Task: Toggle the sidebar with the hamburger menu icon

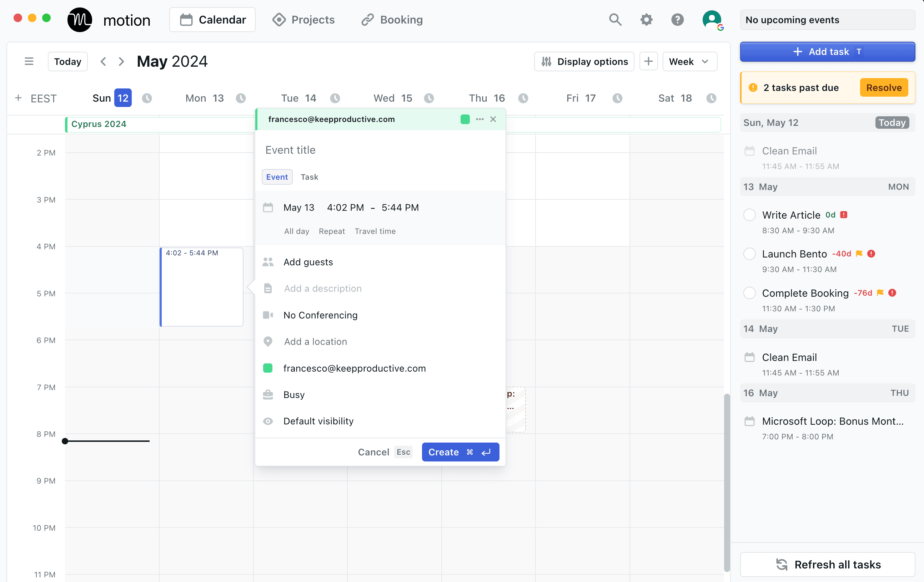Action: tap(29, 61)
